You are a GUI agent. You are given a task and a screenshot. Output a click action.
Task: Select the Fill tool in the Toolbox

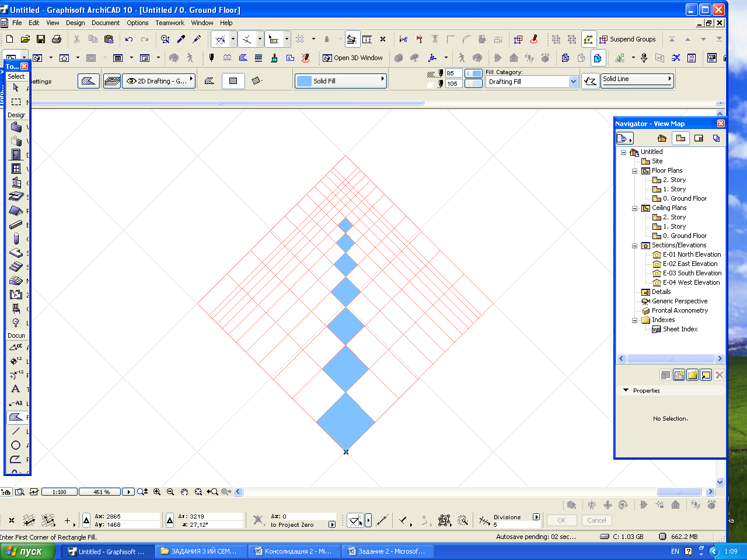(16, 417)
